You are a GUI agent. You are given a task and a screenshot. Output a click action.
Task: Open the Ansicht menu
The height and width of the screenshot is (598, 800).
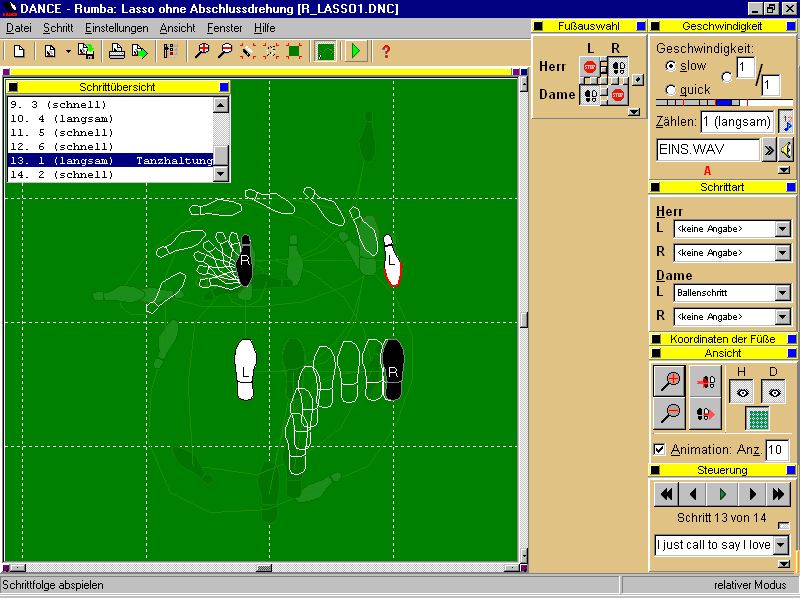pyautogui.click(x=177, y=28)
